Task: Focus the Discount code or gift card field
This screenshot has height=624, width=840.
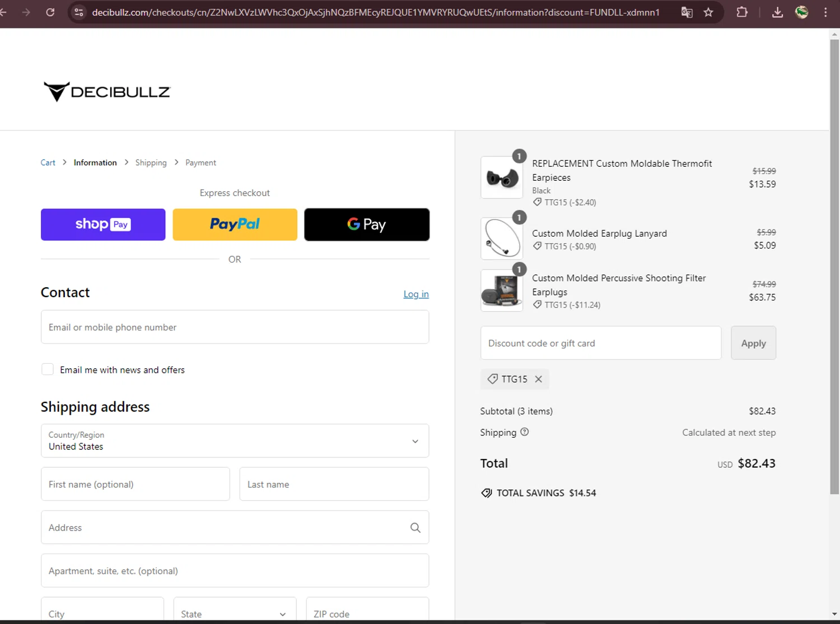Action: (x=601, y=343)
